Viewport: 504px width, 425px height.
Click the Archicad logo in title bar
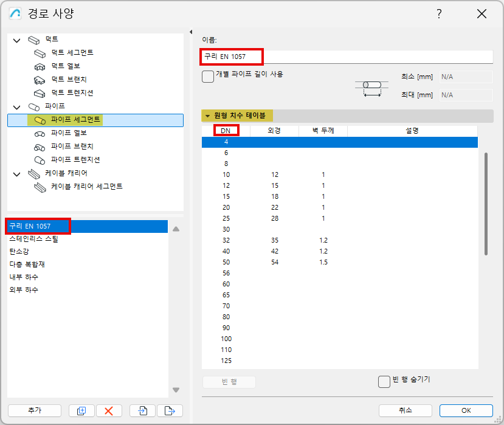(15, 13)
